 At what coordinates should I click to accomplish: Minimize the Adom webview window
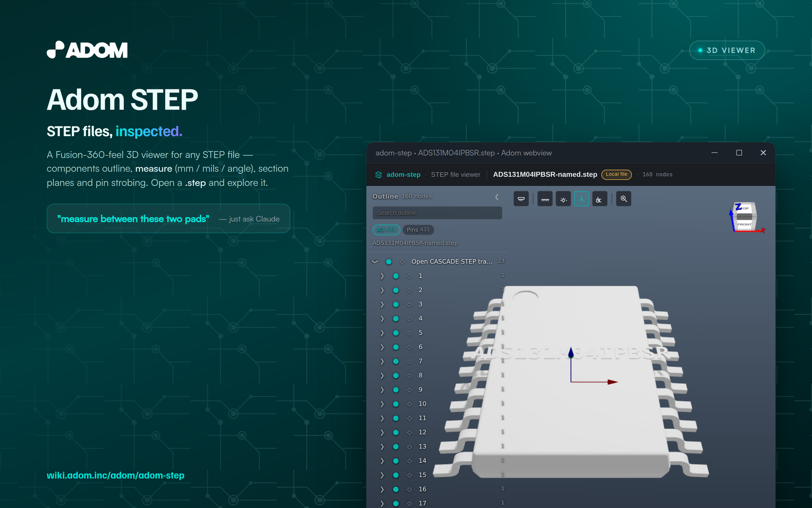tap(715, 153)
